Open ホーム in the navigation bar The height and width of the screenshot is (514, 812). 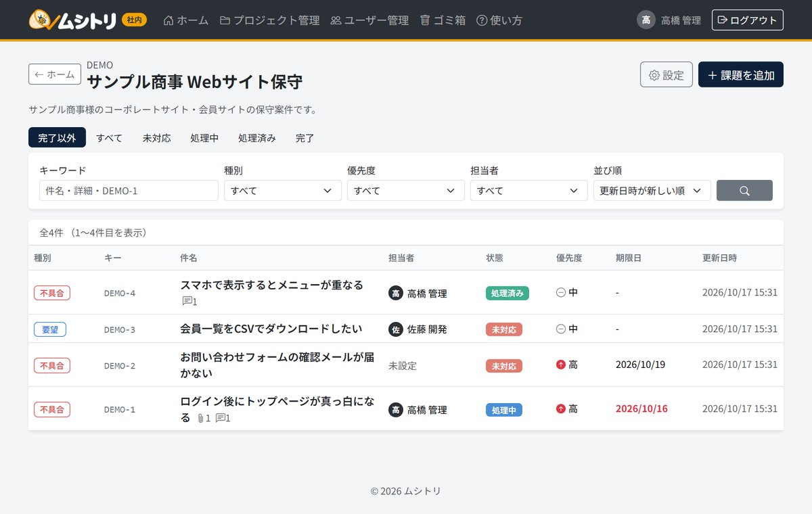coord(186,20)
